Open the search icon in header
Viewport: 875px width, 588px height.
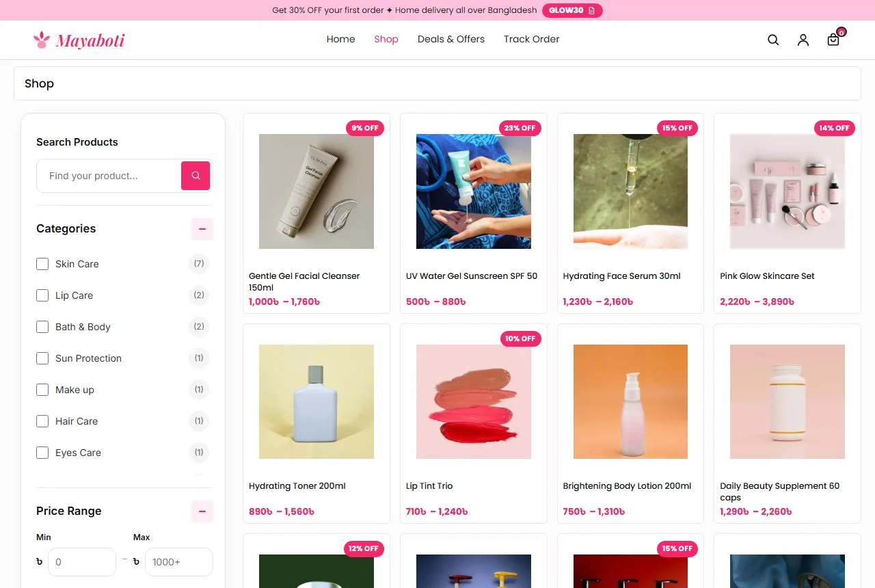pyautogui.click(x=773, y=40)
